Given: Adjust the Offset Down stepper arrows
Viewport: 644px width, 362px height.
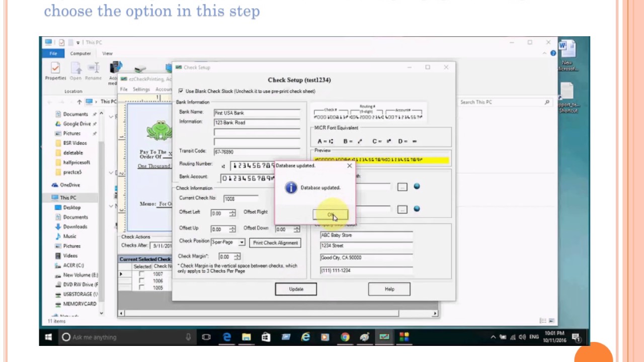Looking at the screenshot, I should pos(296,229).
